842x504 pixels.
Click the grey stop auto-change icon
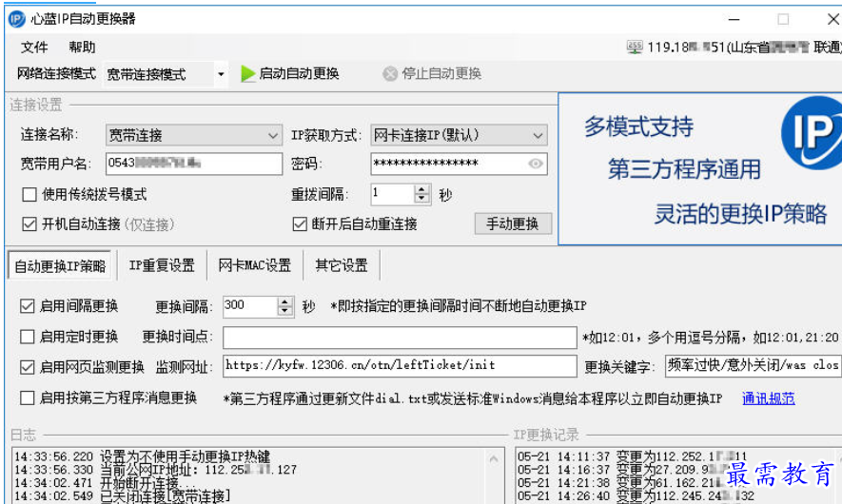[x=390, y=73]
